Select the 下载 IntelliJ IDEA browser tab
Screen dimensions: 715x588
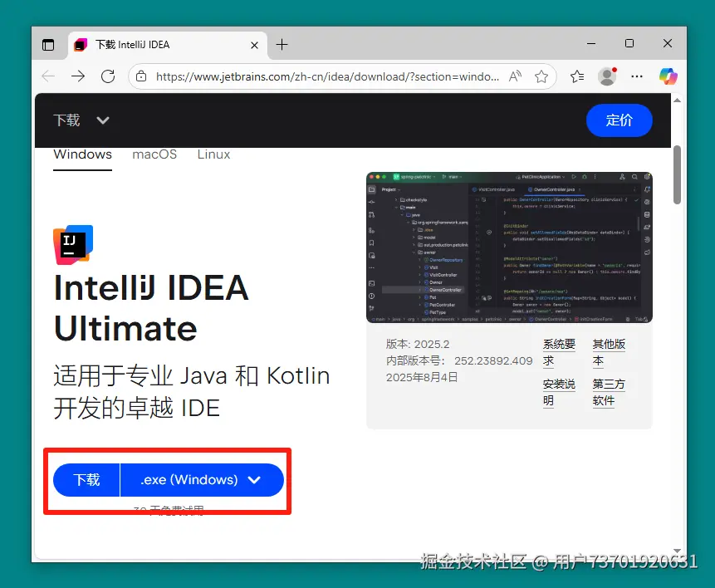pos(168,45)
